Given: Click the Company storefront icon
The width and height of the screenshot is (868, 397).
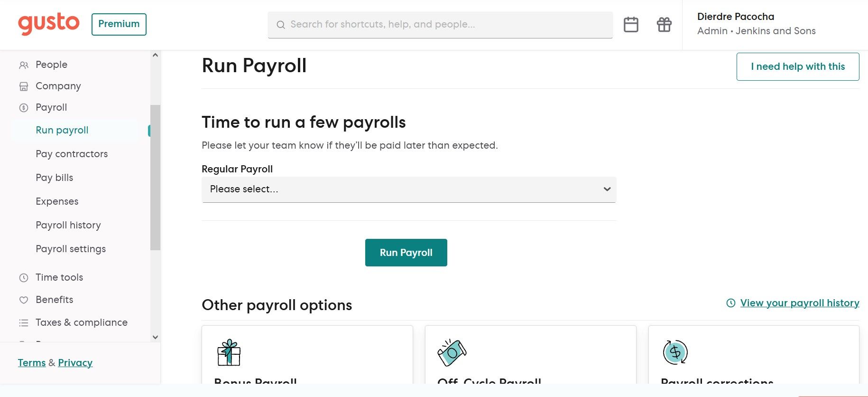Looking at the screenshot, I should [x=24, y=86].
